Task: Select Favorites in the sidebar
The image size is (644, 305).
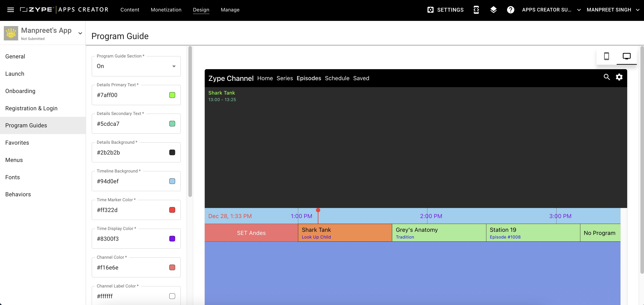Action: [x=43, y=143]
